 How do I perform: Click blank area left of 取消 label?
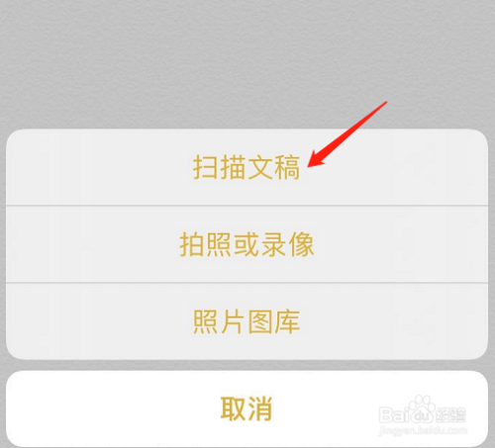112,408
